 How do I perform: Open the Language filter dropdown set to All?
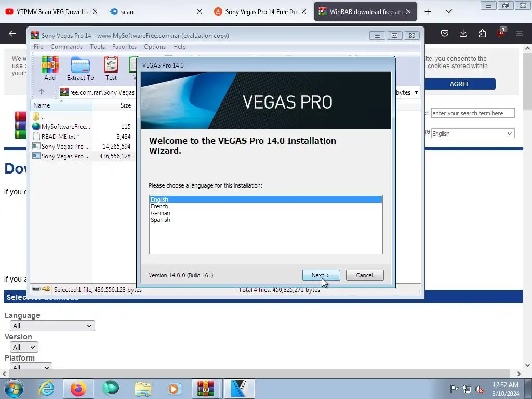pyautogui.click(x=52, y=326)
